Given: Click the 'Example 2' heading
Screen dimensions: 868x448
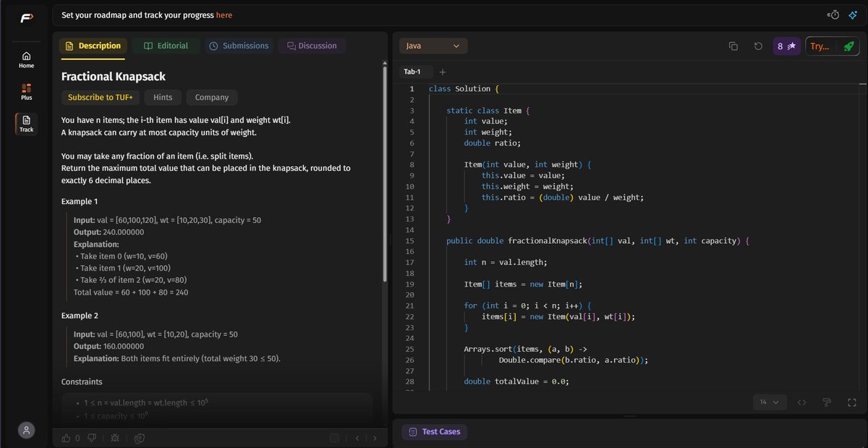Looking at the screenshot, I should coord(80,316).
